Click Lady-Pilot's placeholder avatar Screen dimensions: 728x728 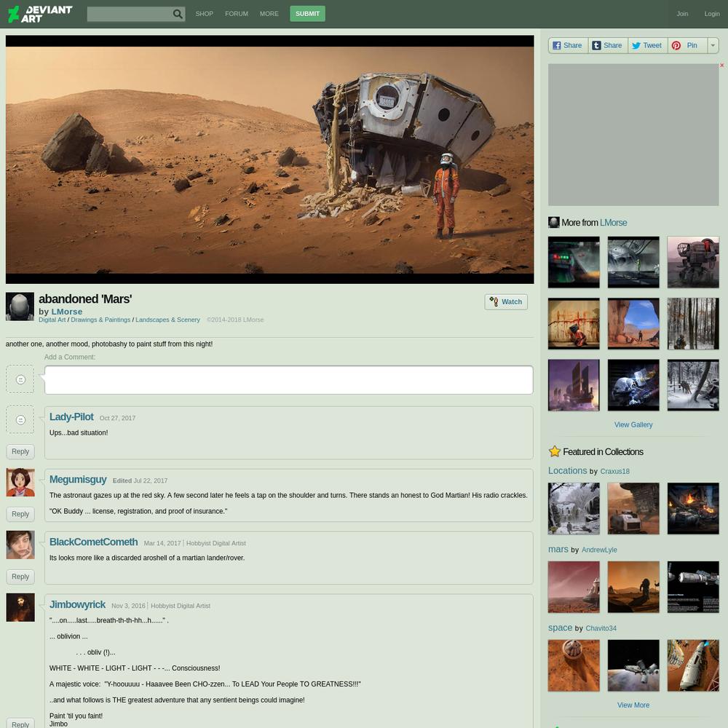tap(20, 420)
